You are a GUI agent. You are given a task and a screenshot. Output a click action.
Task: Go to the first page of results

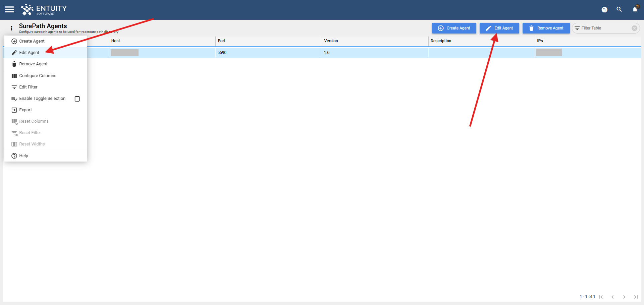tap(601, 297)
